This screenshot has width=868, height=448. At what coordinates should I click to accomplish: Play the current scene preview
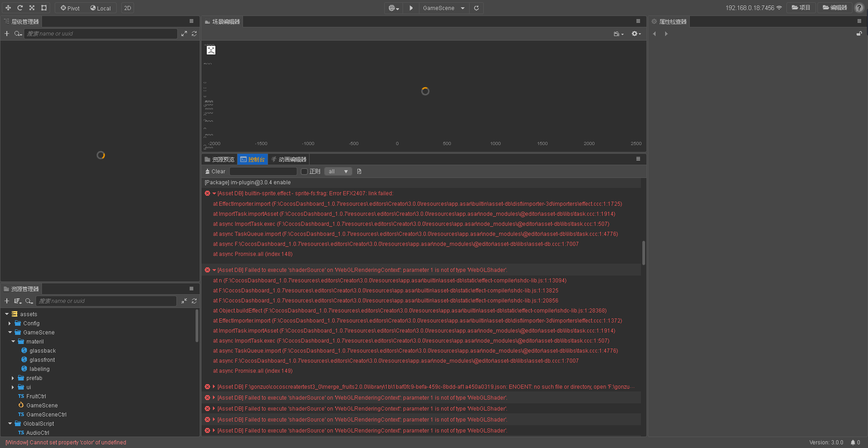point(411,8)
